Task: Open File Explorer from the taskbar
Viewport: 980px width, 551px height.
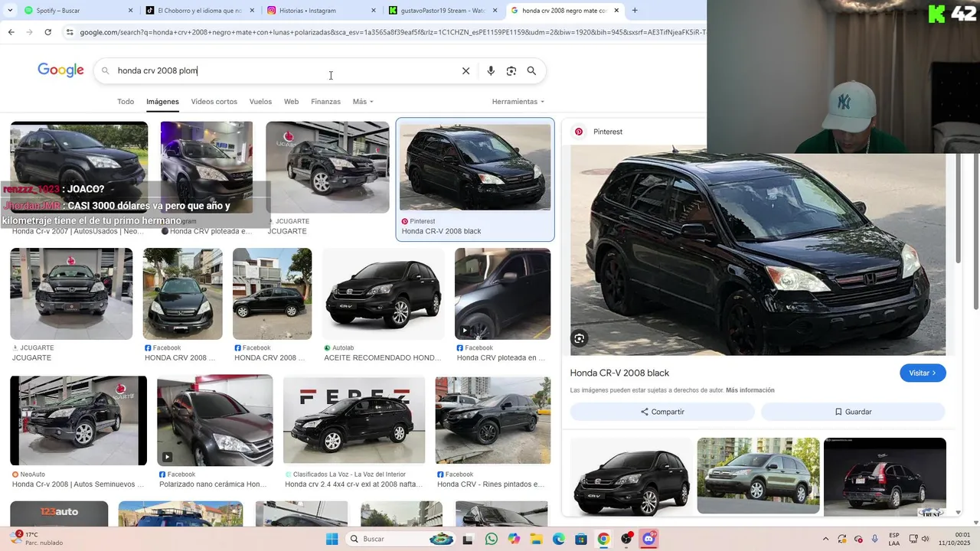Action: [537, 539]
